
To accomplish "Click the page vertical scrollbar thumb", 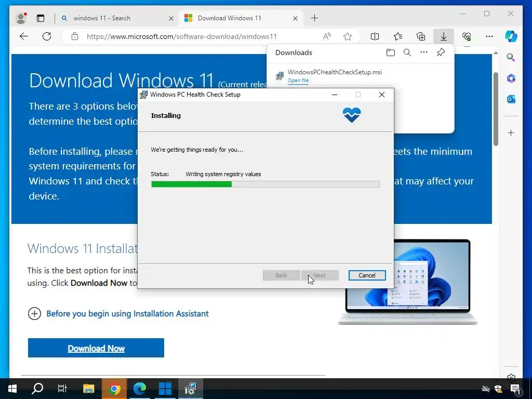I will 496,109.
